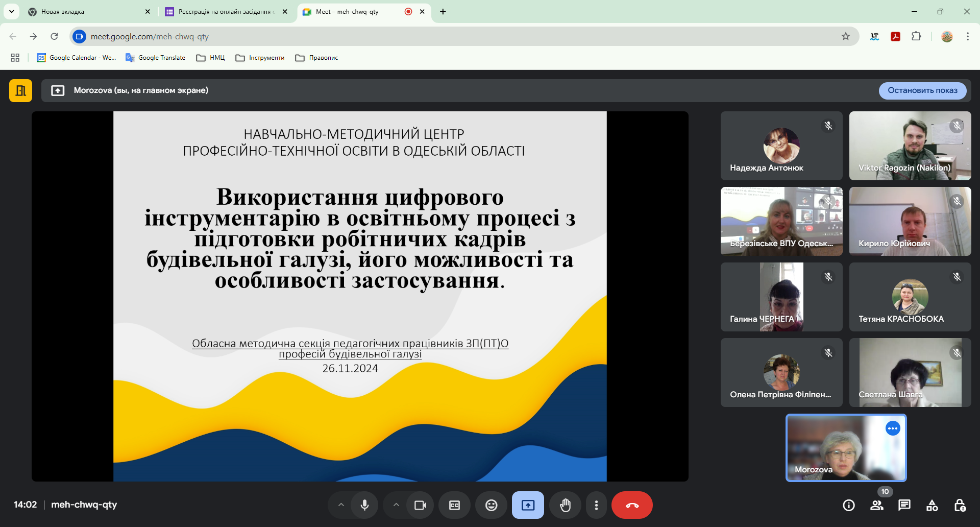The height and width of the screenshot is (527, 980).
Task: Expand video settings arrow beside camera
Action: tap(396, 505)
